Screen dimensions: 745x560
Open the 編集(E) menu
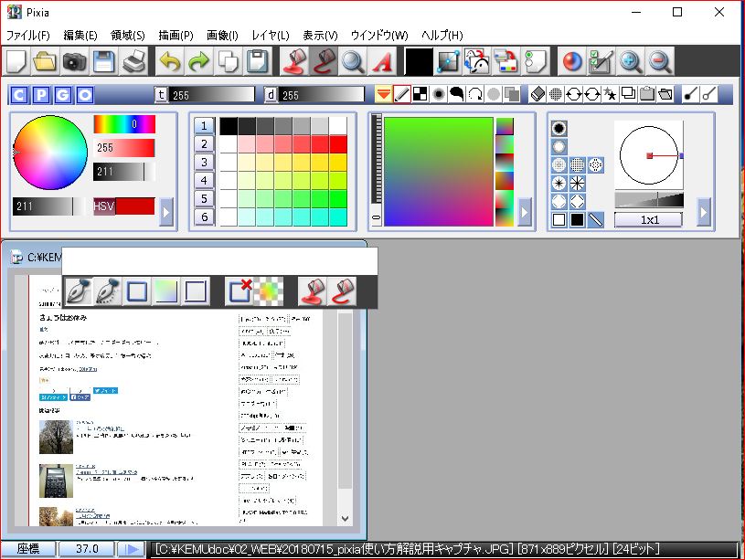pyautogui.click(x=80, y=35)
